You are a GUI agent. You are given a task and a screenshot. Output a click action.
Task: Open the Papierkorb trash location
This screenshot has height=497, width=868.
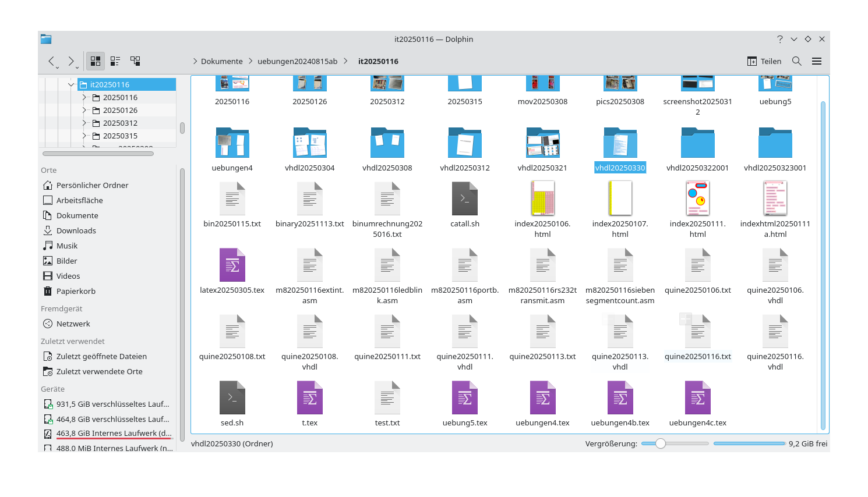76,291
